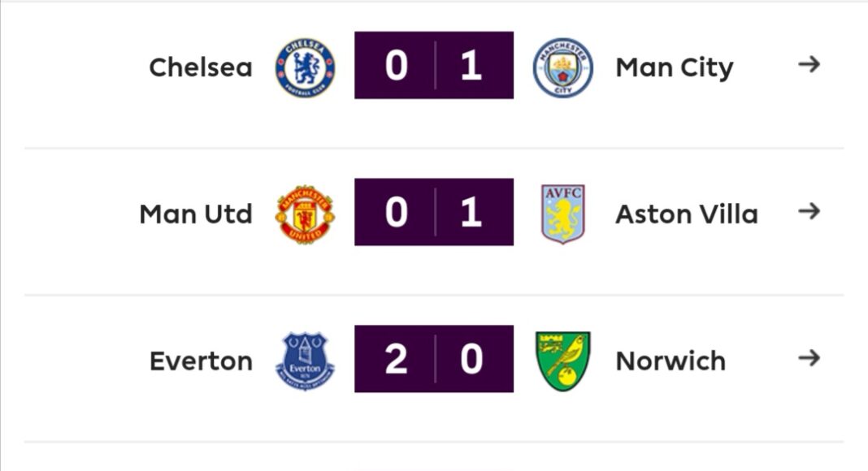The image size is (868, 471).
Task: Select the Man Utd team name
Action: 196,214
